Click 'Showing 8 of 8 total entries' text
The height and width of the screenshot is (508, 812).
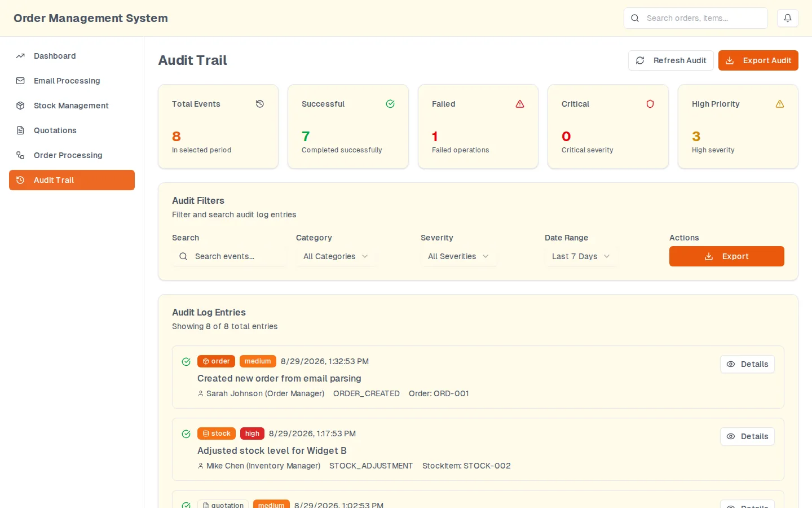pos(224,326)
